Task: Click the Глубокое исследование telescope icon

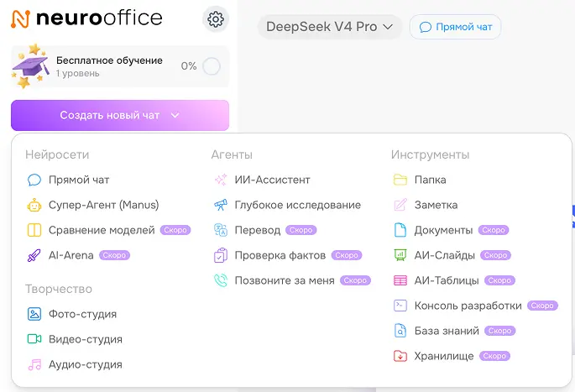Action: tap(221, 205)
